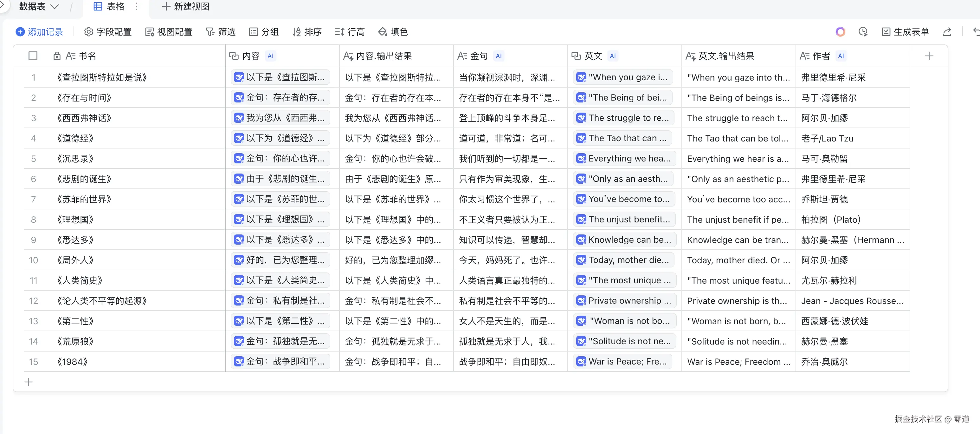Click the 生成表单 button
Viewport: 980px width, 434px height.
tap(905, 32)
